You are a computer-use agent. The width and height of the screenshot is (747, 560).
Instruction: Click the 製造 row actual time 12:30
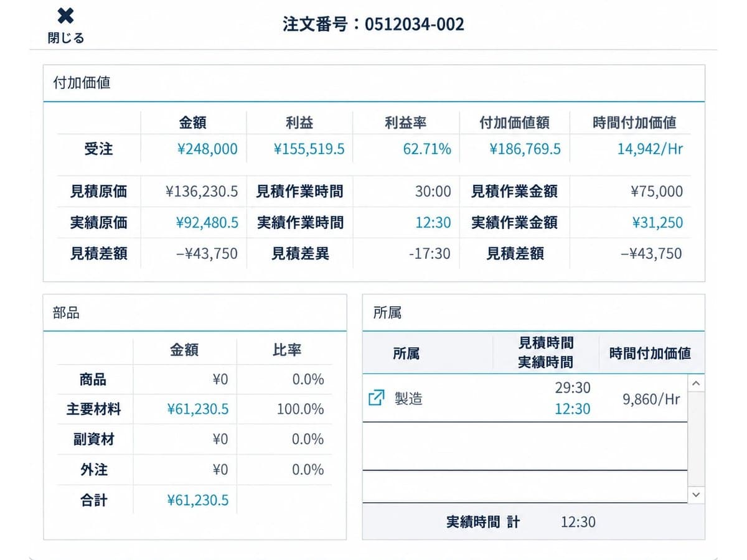(x=573, y=409)
